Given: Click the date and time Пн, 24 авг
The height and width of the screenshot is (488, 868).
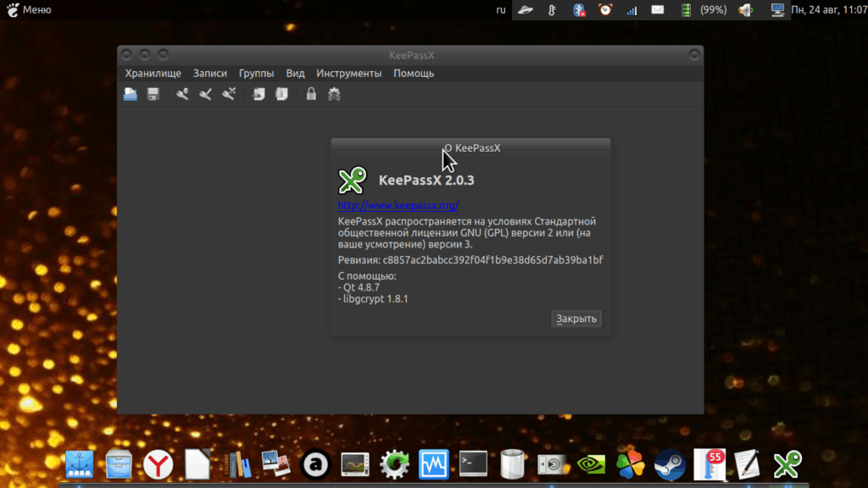Looking at the screenshot, I should coord(829,9).
